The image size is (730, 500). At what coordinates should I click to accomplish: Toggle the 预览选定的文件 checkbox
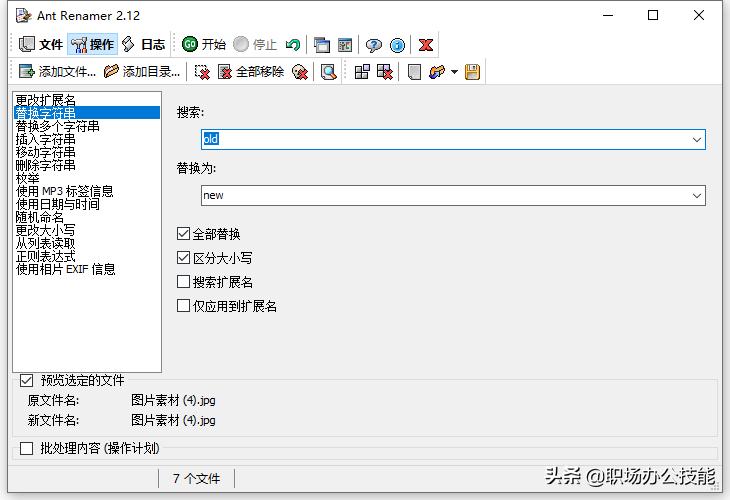27,381
